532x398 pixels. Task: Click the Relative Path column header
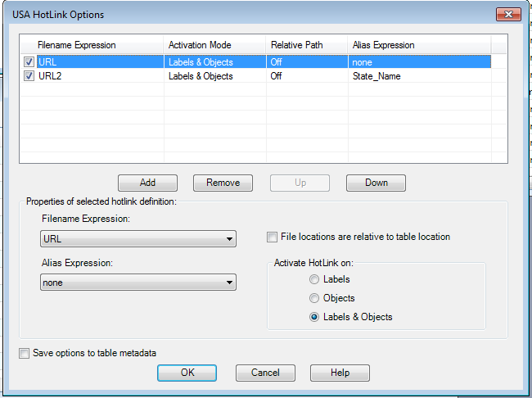coord(307,45)
